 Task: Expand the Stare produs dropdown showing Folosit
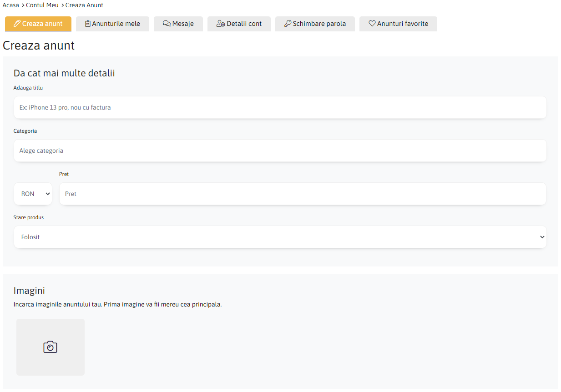280,237
